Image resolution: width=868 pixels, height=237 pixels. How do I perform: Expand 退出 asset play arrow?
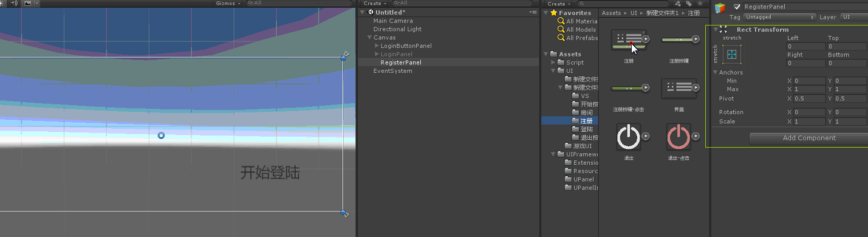(646, 137)
